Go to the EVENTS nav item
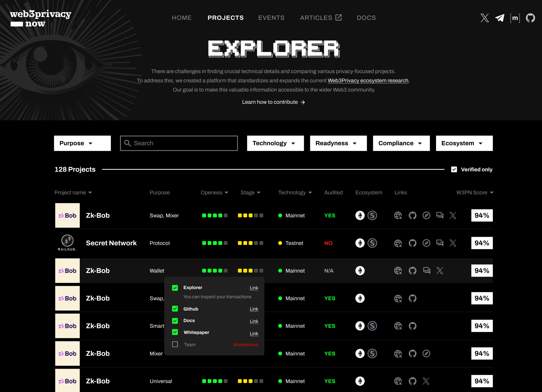Screen dimensions: 542x392 click(x=271, y=18)
